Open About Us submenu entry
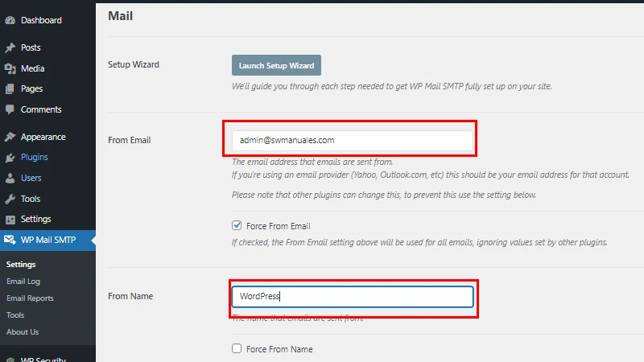The height and width of the screenshot is (362, 644). (x=23, y=331)
